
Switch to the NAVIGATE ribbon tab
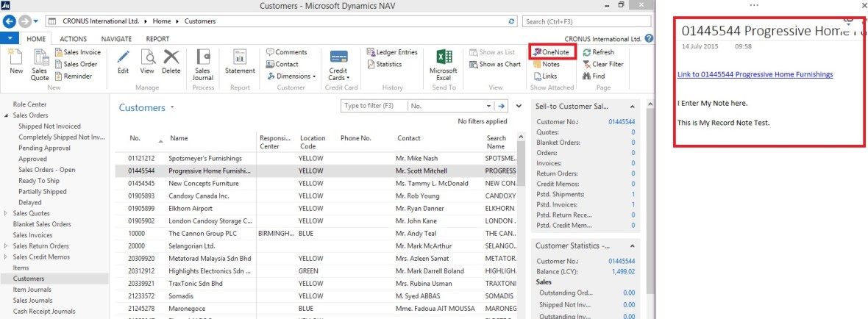pyautogui.click(x=116, y=39)
